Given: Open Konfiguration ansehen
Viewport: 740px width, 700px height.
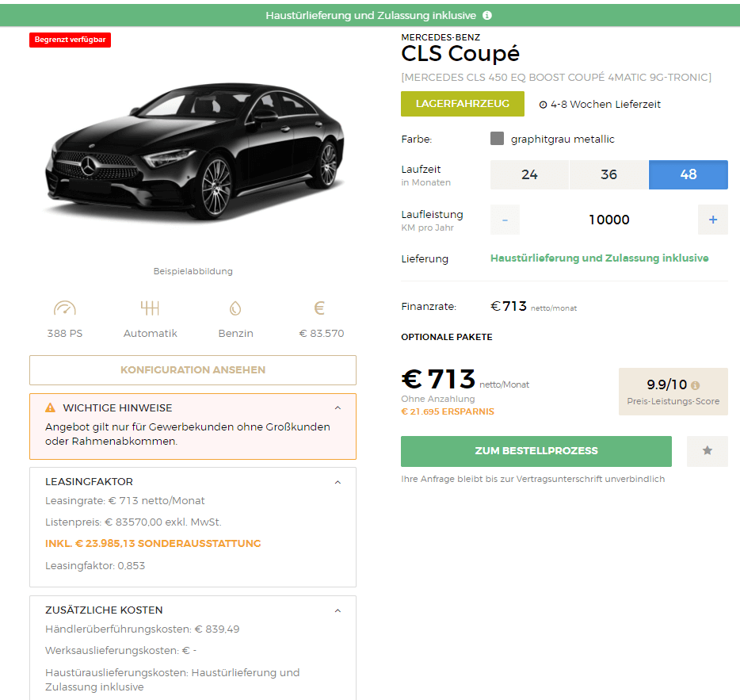Looking at the screenshot, I should pyautogui.click(x=193, y=370).
